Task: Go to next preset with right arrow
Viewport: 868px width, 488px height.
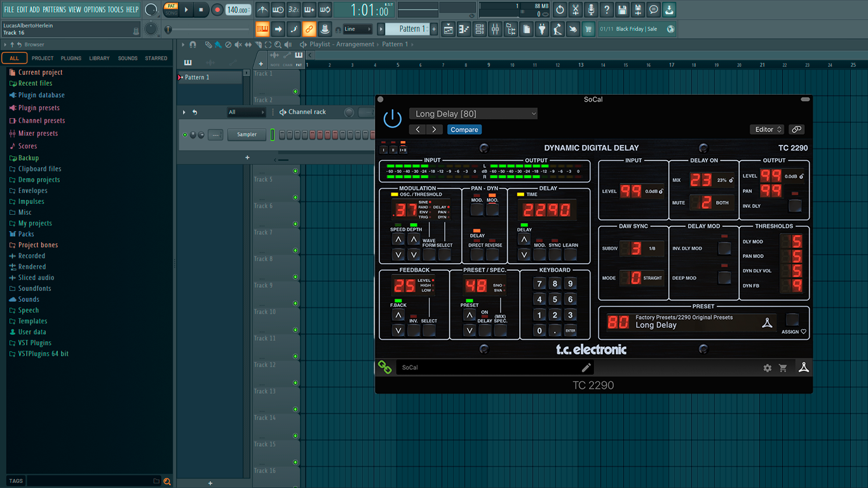Action: coord(434,129)
